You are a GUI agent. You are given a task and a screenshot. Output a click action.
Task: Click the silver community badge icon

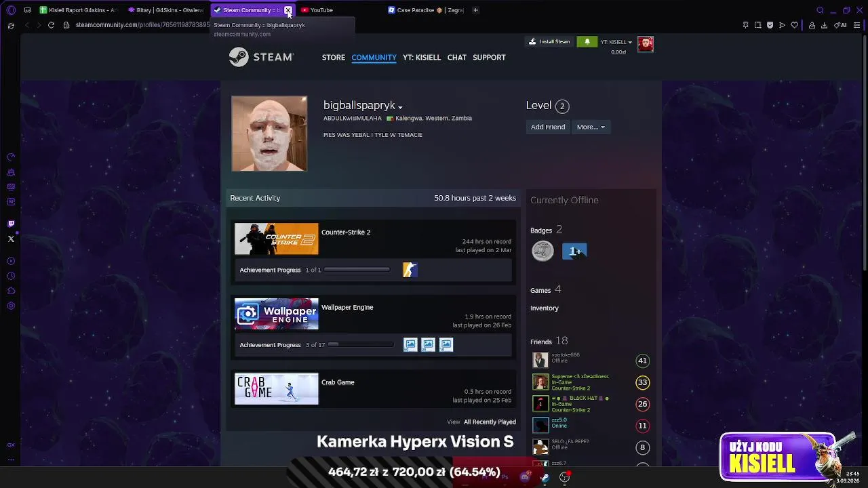point(542,251)
